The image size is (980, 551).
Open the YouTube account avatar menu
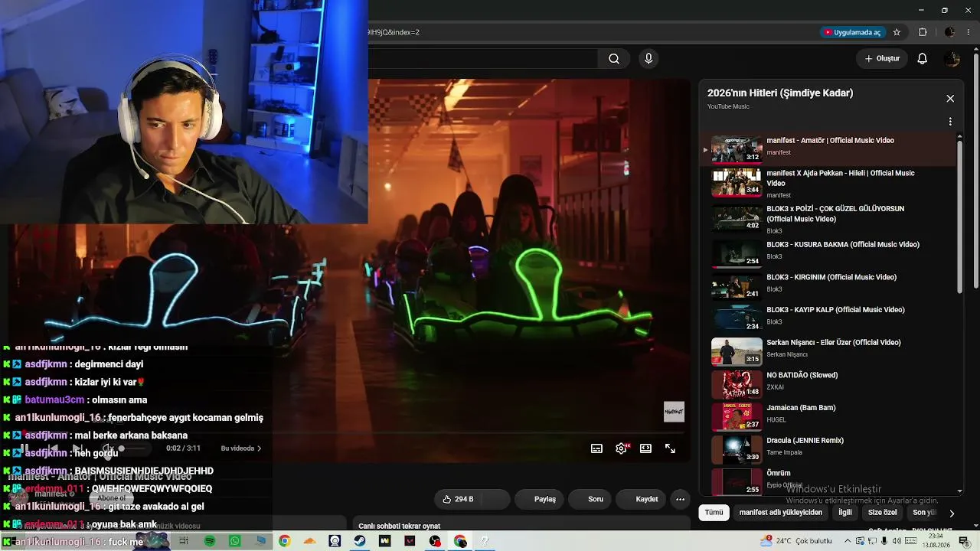(952, 59)
